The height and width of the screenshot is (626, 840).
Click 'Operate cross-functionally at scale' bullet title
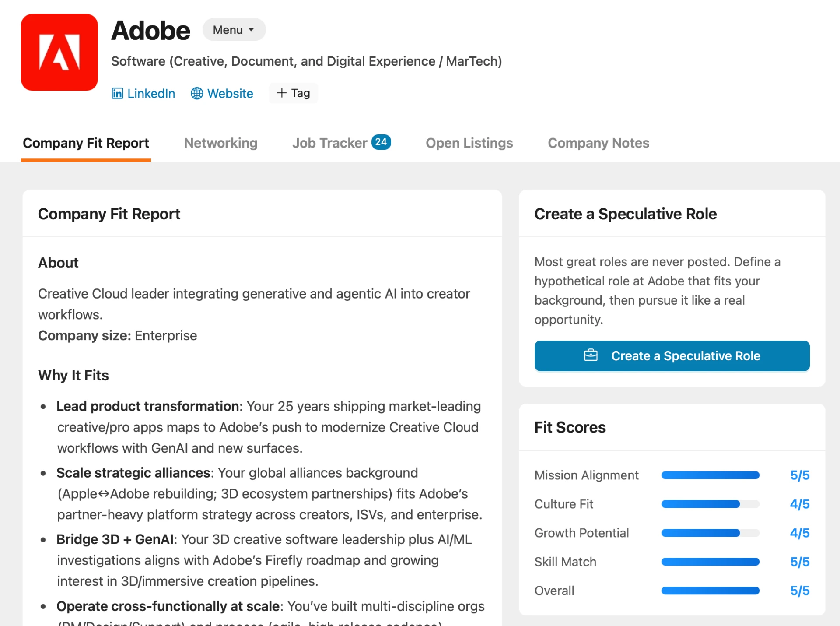click(168, 606)
